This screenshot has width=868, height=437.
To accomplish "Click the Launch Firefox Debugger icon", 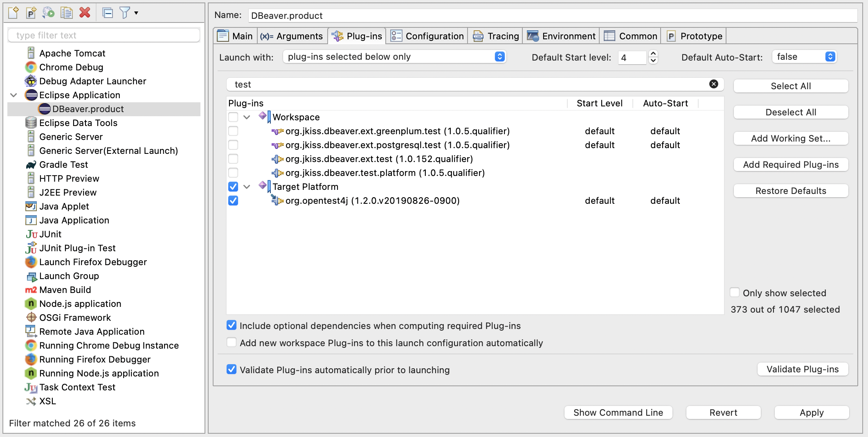I will [31, 262].
